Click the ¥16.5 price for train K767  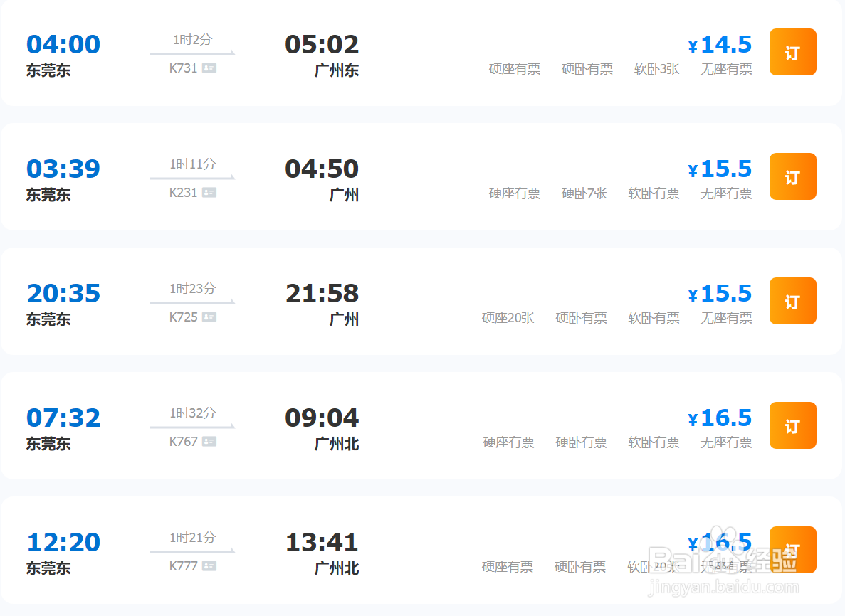coord(720,418)
